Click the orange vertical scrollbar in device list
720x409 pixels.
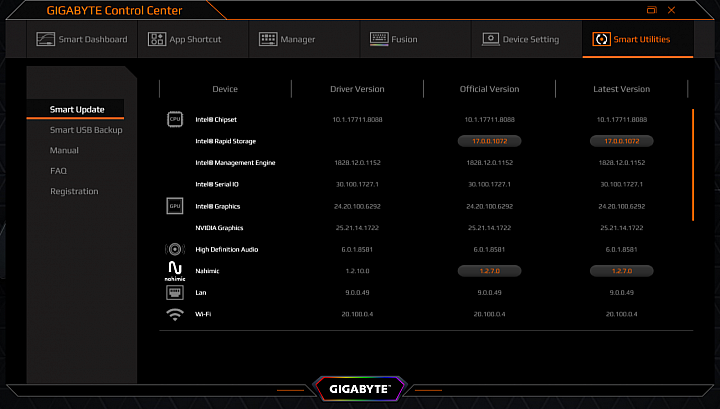click(692, 165)
